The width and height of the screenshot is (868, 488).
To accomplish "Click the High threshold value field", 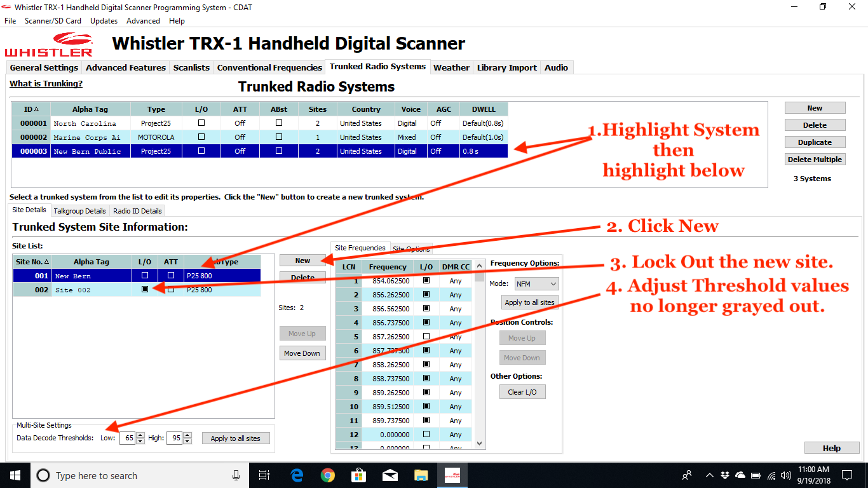I will pyautogui.click(x=175, y=438).
